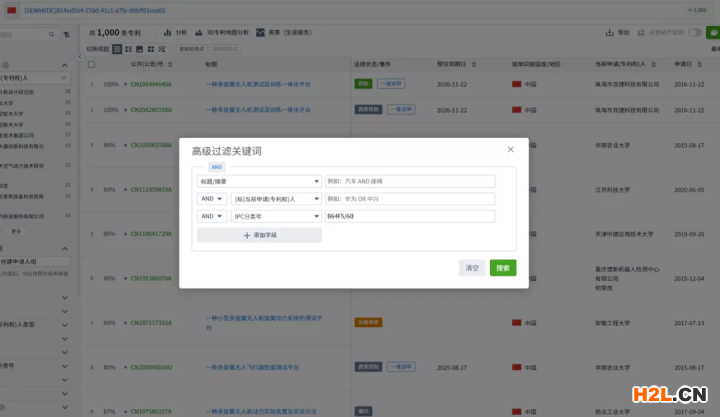The width and height of the screenshot is (720, 417).
Task: Click the 清空 clear button
Action: point(473,268)
